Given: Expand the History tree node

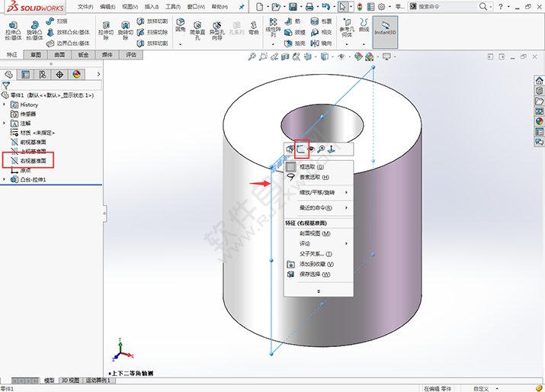Looking at the screenshot, I should pyautogui.click(x=5, y=104).
